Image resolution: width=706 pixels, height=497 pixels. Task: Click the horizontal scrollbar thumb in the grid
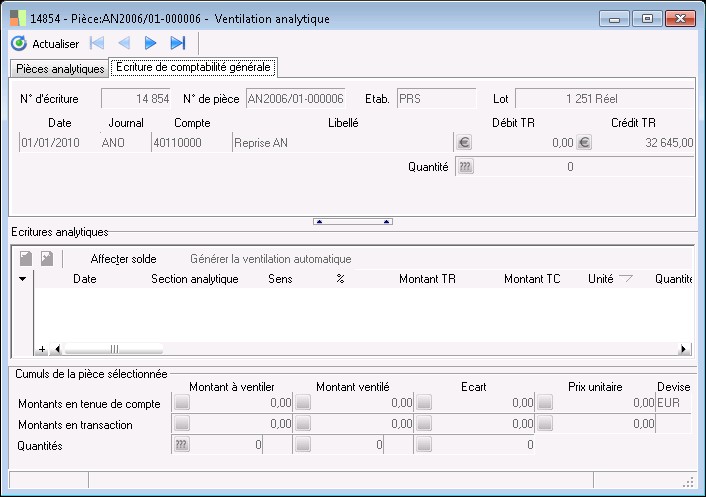pyautogui.click(x=113, y=349)
